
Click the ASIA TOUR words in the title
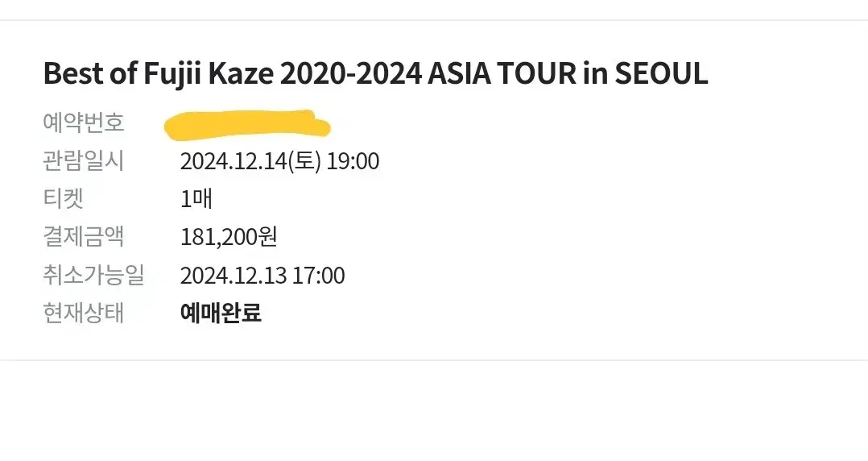click(502, 73)
